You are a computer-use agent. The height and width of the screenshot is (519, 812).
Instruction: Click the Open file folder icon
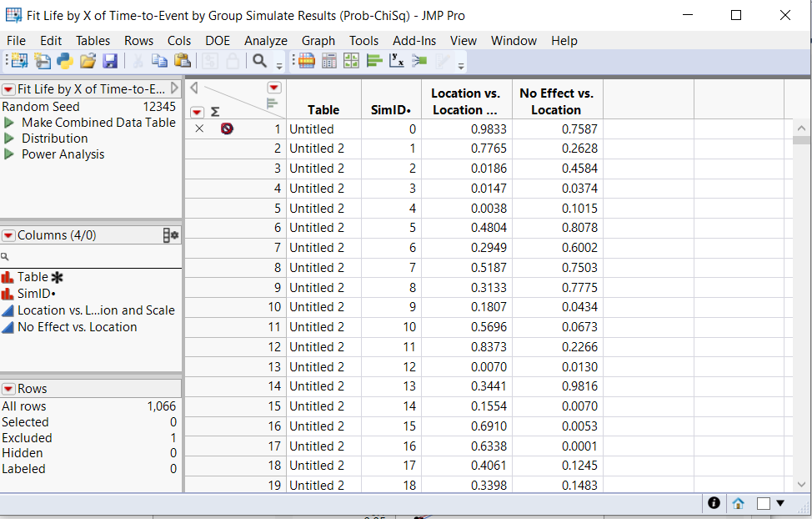[88, 61]
